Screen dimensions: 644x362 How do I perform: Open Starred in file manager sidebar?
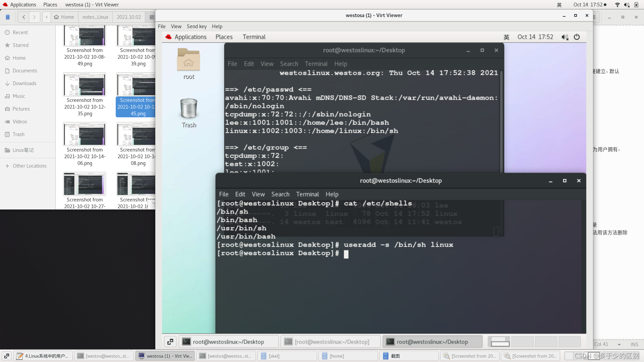pyautogui.click(x=20, y=45)
